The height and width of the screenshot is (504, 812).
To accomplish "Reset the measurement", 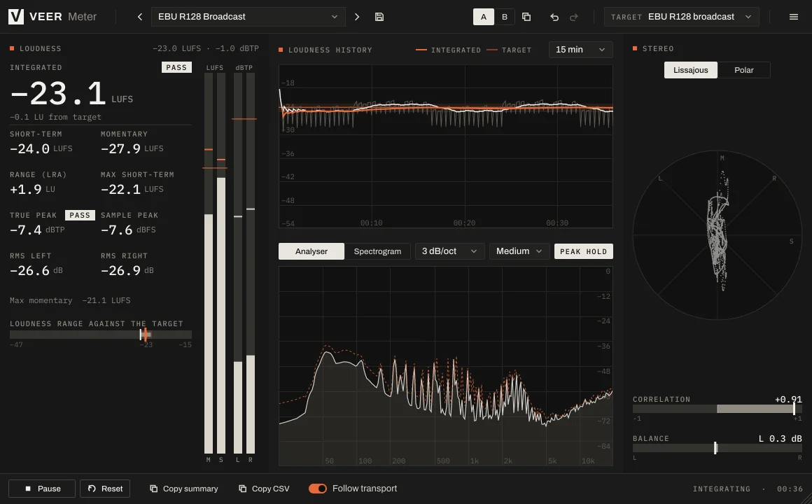I will point(105,489).
